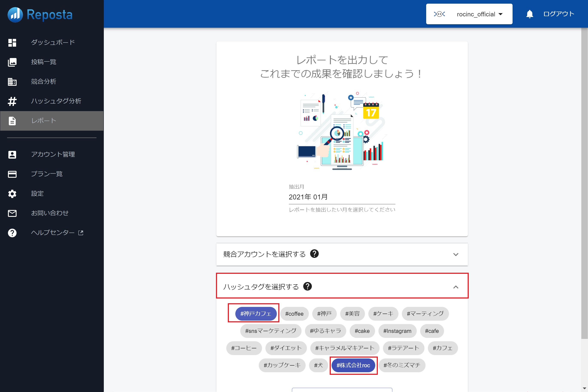Select the #ゆるキャラ hashtag chip
This screenshot has width=588, height=392.
tap(326, 331)
